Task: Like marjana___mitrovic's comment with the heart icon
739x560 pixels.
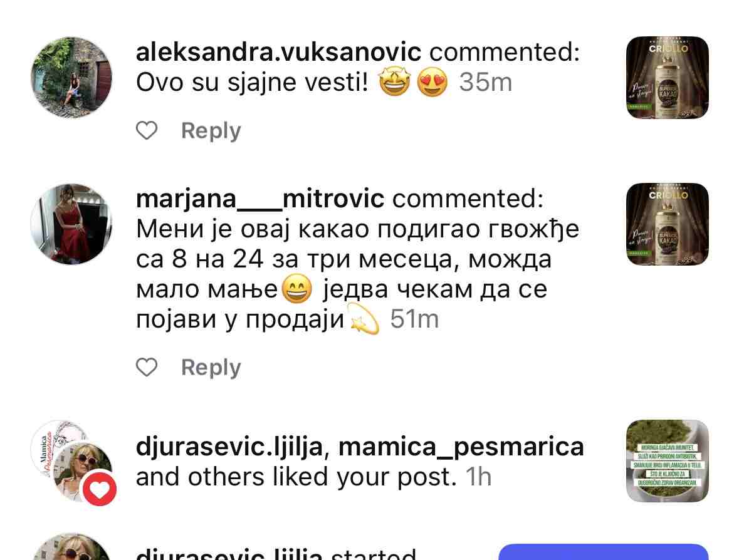Action: 147,367
